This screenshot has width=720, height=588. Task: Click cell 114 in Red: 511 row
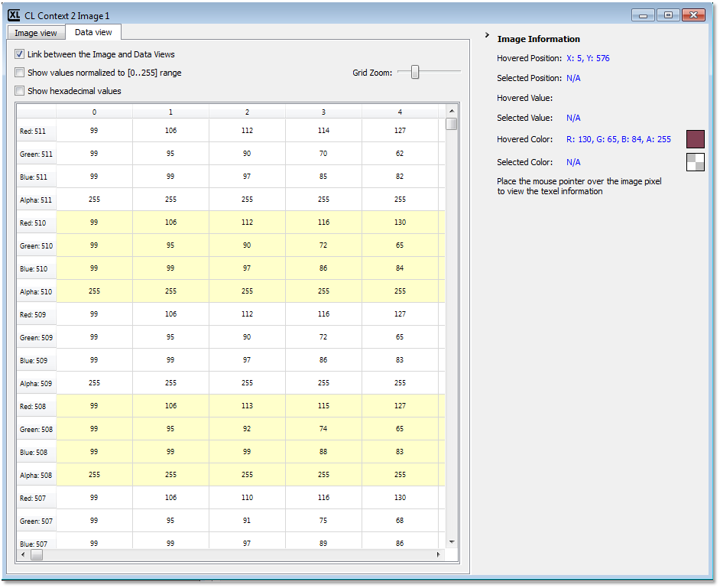(324, 131)
